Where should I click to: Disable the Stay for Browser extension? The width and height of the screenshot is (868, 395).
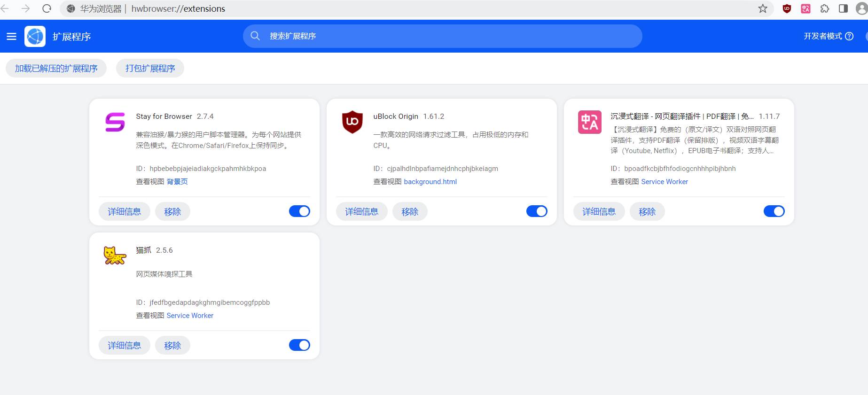(299, 211)
